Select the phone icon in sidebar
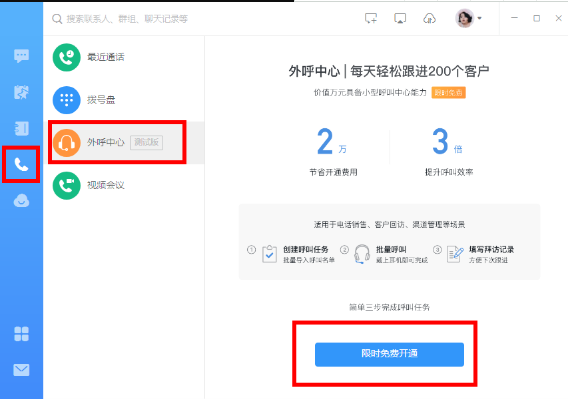This screenshot has width=568, height=399. [21, 165]
